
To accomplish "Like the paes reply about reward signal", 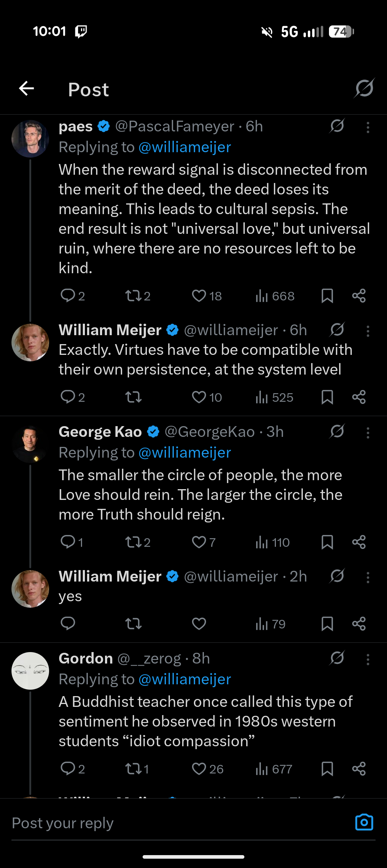I will tap(199, 296).
